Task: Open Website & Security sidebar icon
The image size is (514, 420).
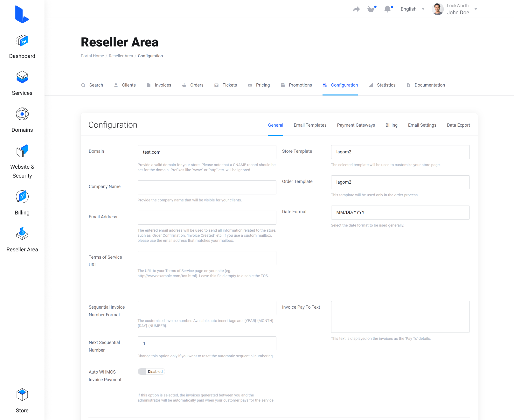Action: [22, 151]
